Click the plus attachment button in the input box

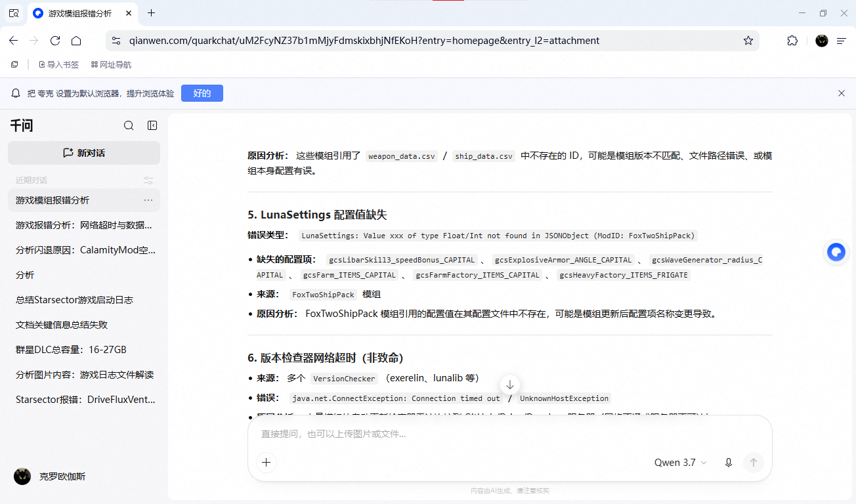pos(266,463)
